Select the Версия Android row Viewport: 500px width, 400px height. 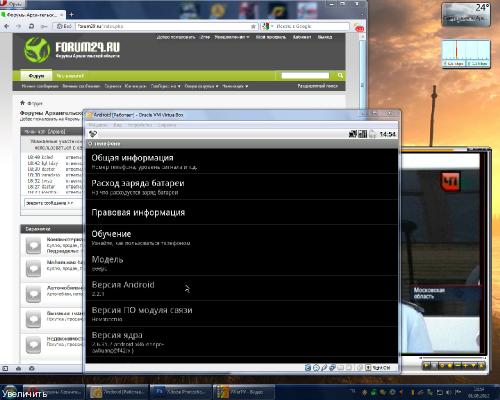tap(242, 288)
